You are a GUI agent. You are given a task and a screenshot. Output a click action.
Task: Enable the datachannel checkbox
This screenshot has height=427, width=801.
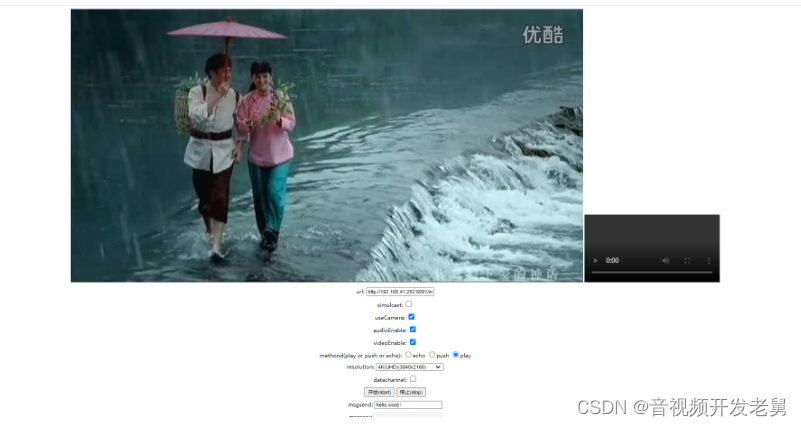tap(413, 379)
